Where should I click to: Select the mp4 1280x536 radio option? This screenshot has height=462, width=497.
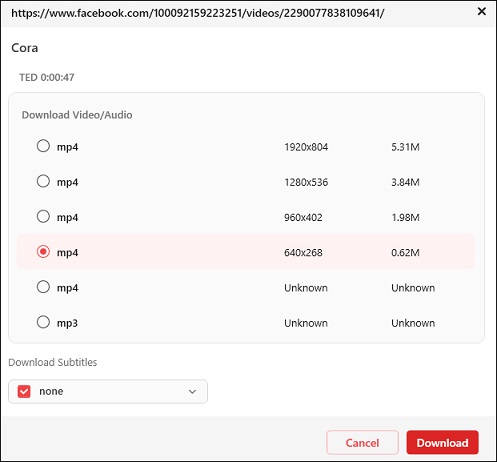click(x=43, y=181)
